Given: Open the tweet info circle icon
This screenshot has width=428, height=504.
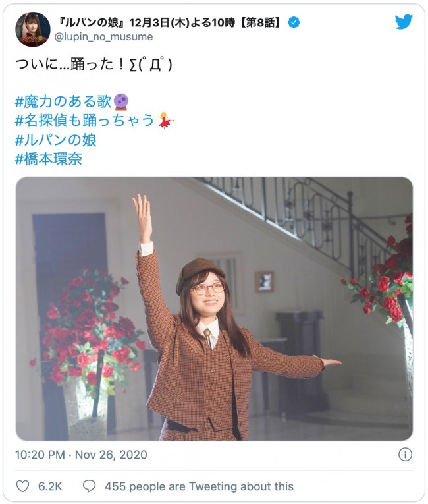Looking at the screenshot, I should click(x=405, y=455).
